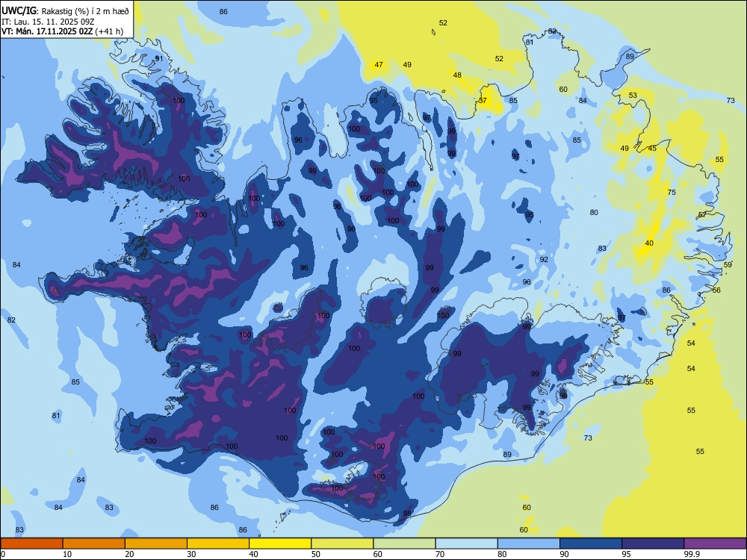Click the medium blue 90–95 legend swatch

[591, 544]
